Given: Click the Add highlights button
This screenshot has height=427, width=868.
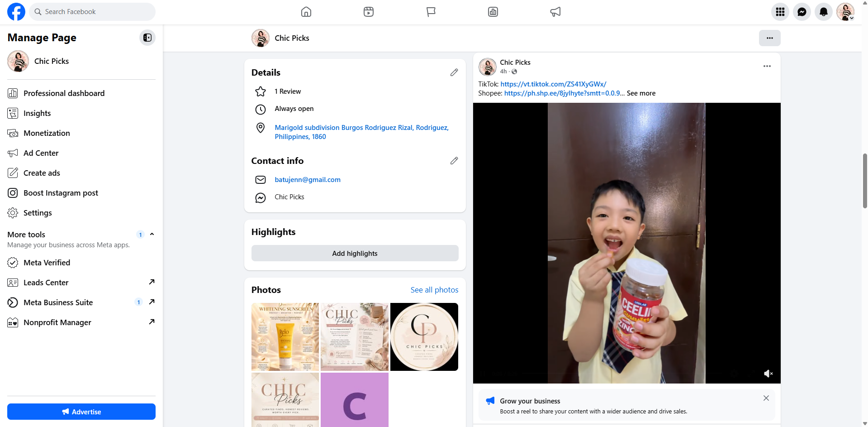Looking at the screenshot, I should pos(355,253).
